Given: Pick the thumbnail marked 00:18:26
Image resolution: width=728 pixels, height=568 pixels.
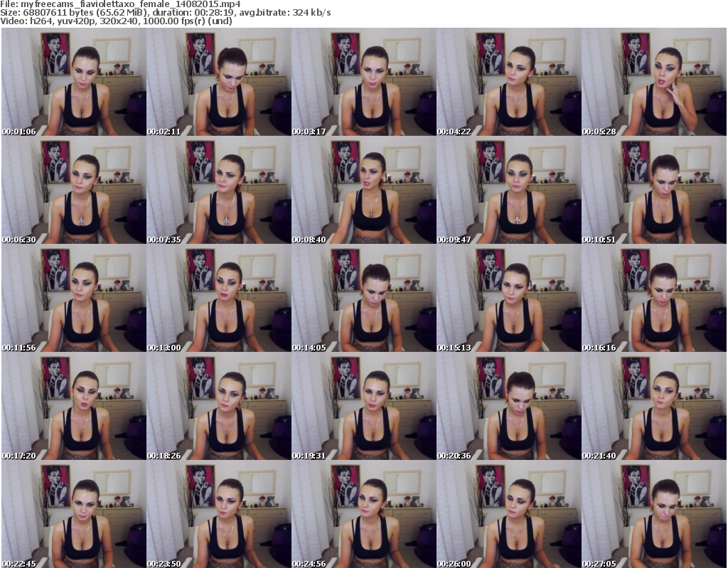Looking at the screenshot, I should (219, 407).
